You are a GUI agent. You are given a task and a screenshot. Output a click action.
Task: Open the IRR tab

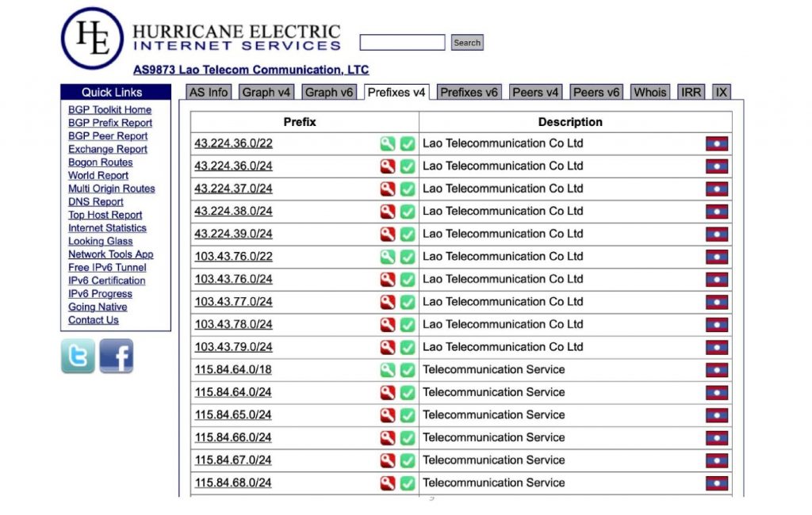(x=691, y=92)
